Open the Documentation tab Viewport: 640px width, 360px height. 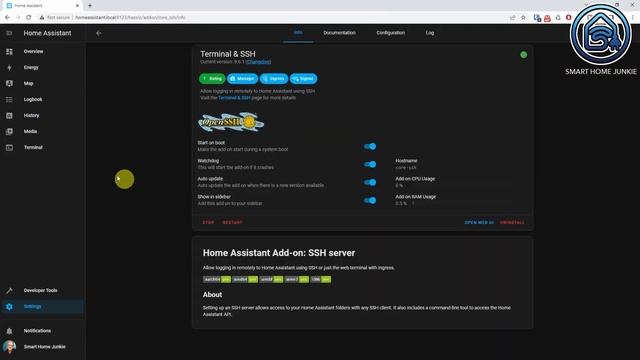point(340,33)
